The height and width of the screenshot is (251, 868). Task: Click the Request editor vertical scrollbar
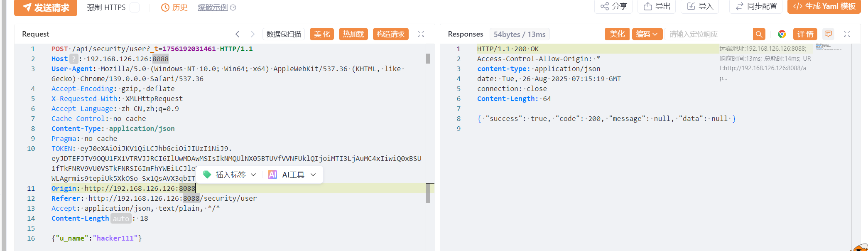coord(428,125)
